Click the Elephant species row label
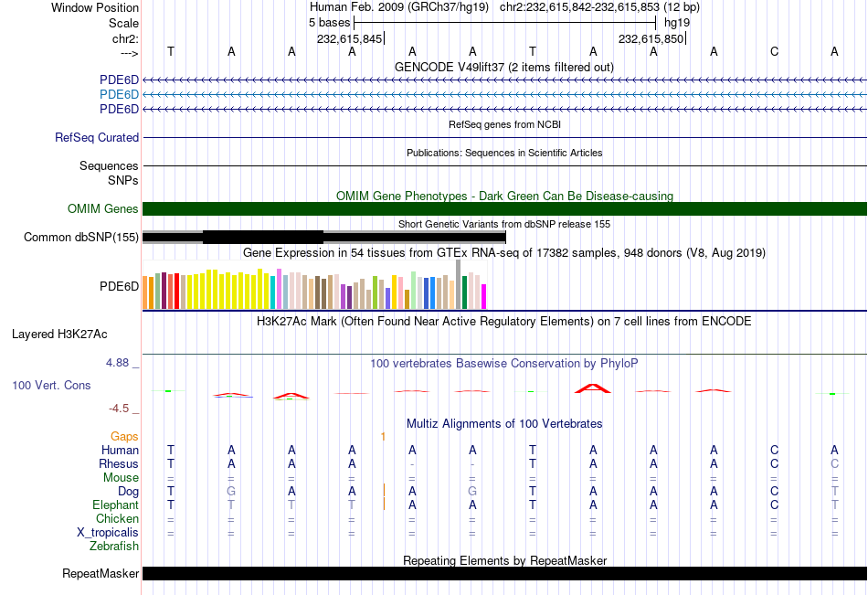Viewport: 868px width, 595px height. 116,505
